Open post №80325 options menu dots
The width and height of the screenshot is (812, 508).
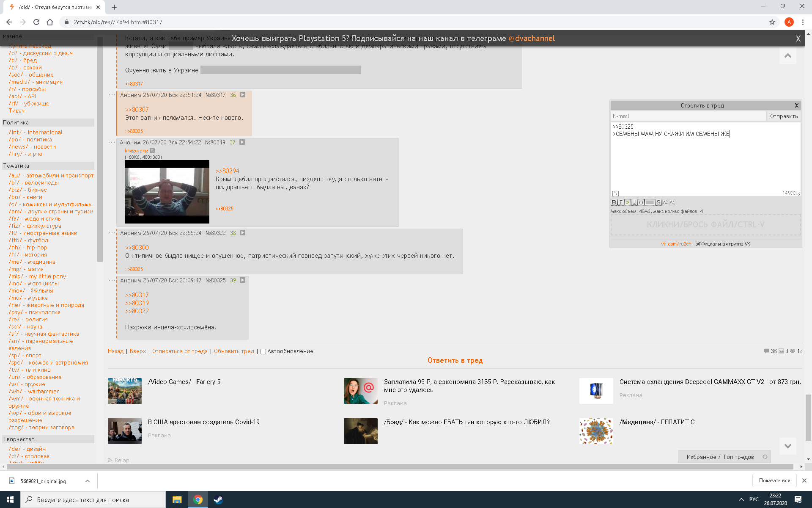point(112,280)
